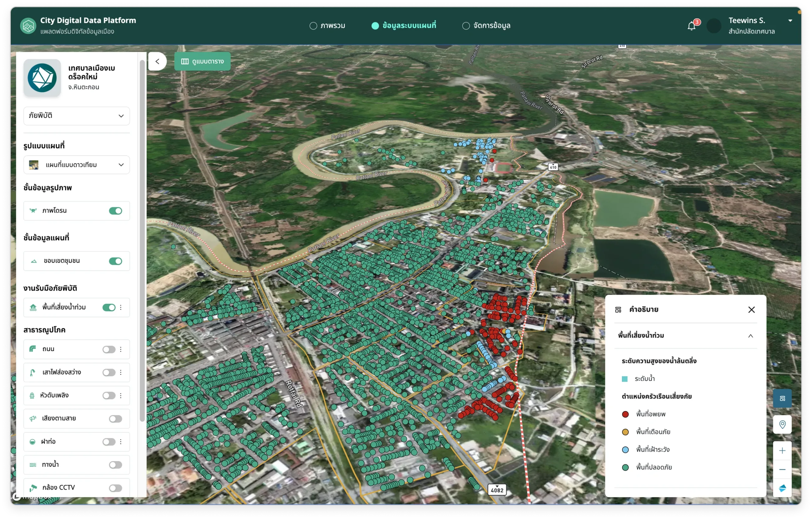Screen dimensions: 812x519
Task: Open the ภัยพิบัติ category dropdown
Action: [x=76, y=116]
